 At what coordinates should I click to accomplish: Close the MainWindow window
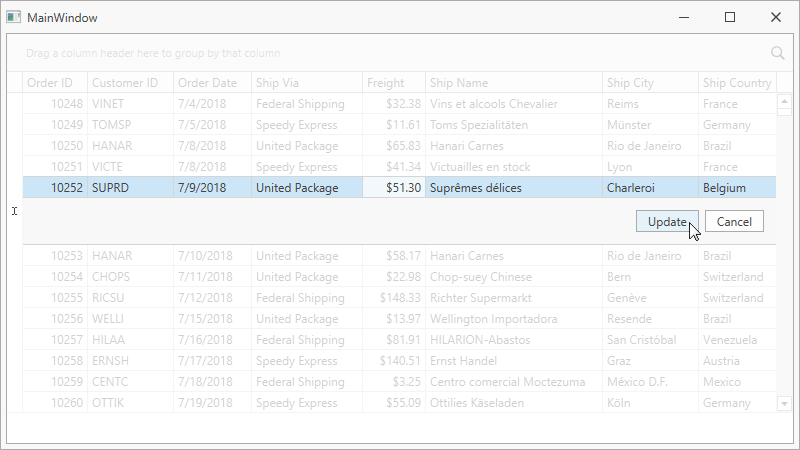pyautogui.click(x=776, y=17)
